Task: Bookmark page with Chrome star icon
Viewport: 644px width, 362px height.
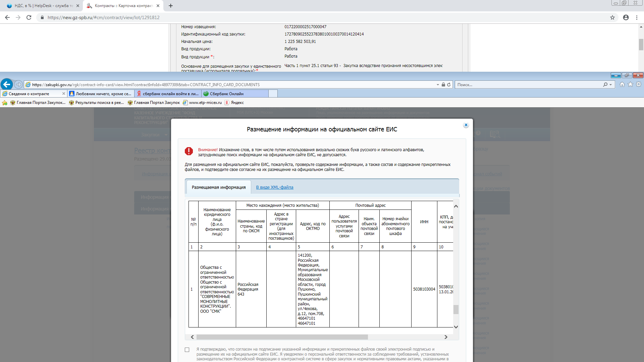Action: pos(612,17)
